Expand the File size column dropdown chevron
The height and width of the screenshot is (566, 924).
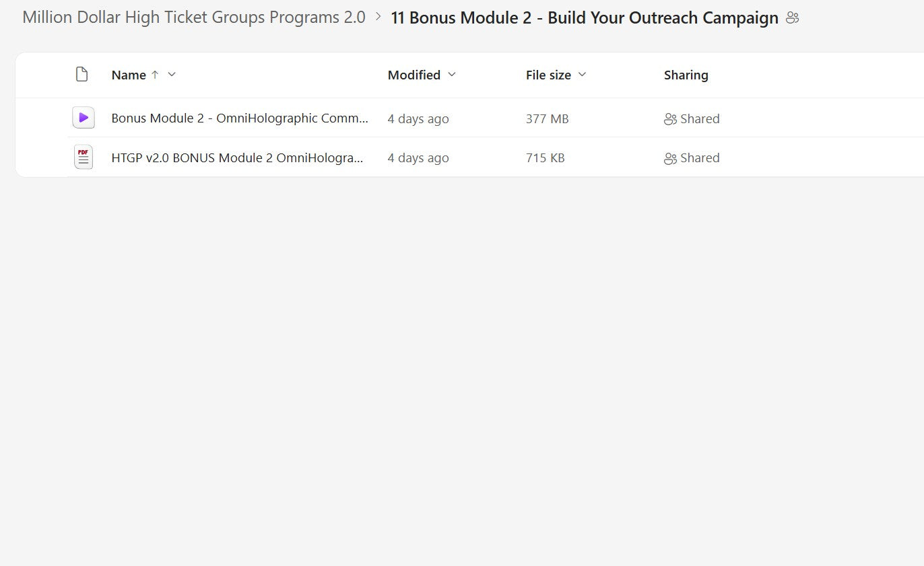pyautogui.click(x=583, y=75)
